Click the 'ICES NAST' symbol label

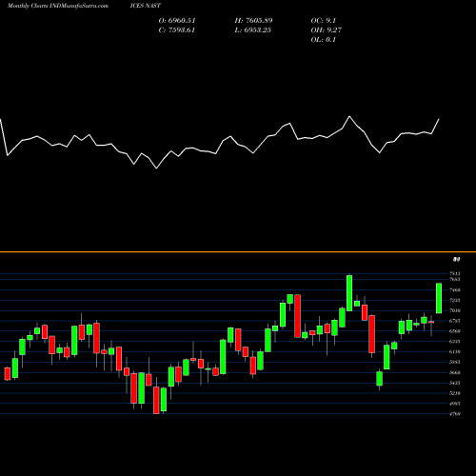pos(145,6)
